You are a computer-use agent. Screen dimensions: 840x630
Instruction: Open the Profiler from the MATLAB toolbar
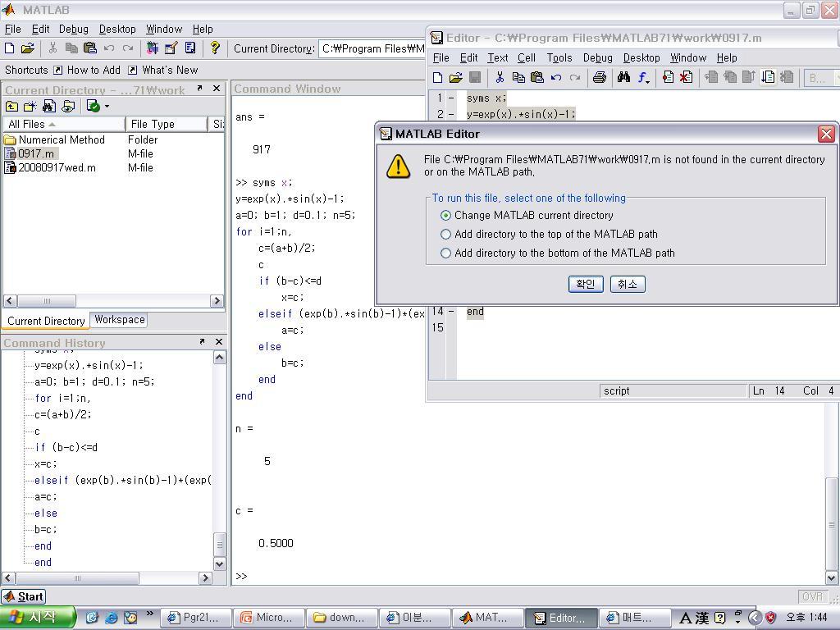coord(190,48)
